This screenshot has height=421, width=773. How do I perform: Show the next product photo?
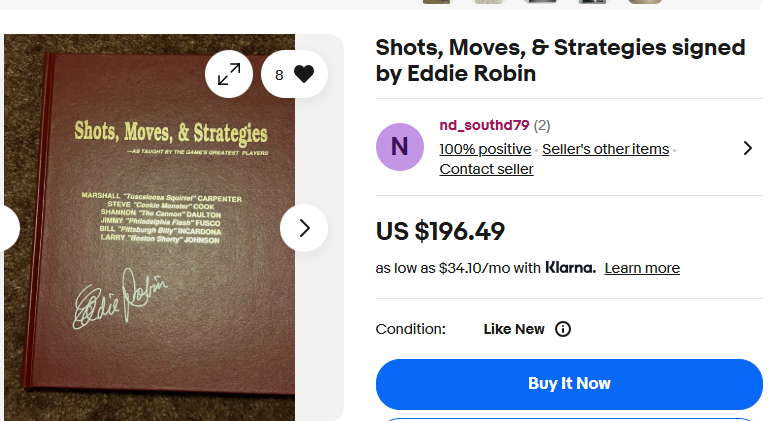click(304, 228)
